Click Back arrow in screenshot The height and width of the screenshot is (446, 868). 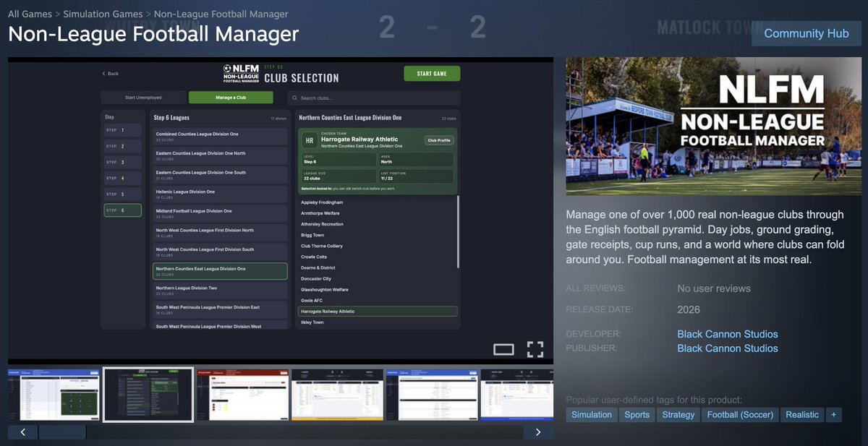(111, 74)
